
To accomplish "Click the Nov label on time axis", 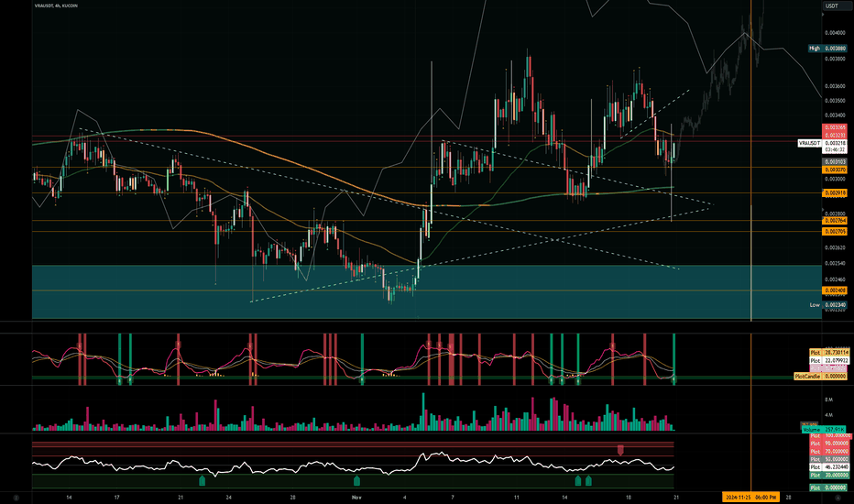I will (356, 498).
